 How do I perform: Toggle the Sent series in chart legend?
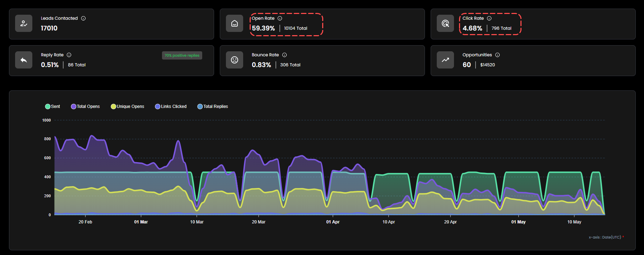click(52, 107)
